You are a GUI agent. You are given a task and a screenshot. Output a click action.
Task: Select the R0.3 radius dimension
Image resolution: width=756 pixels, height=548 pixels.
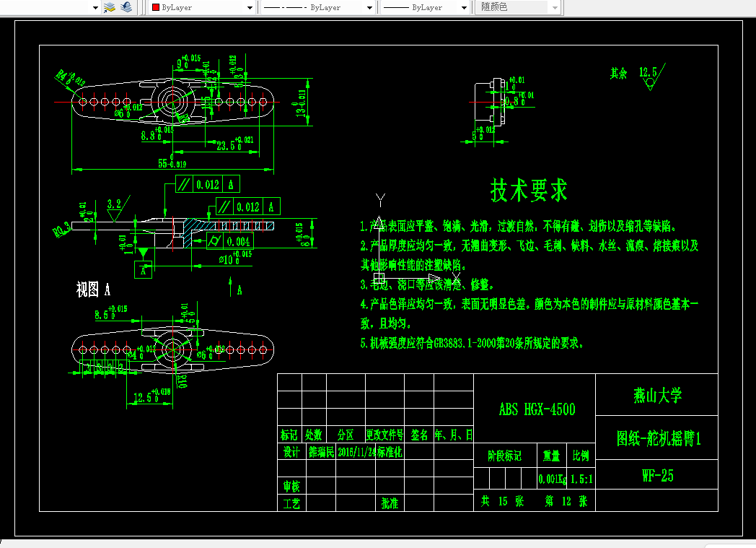pos(61,230)
